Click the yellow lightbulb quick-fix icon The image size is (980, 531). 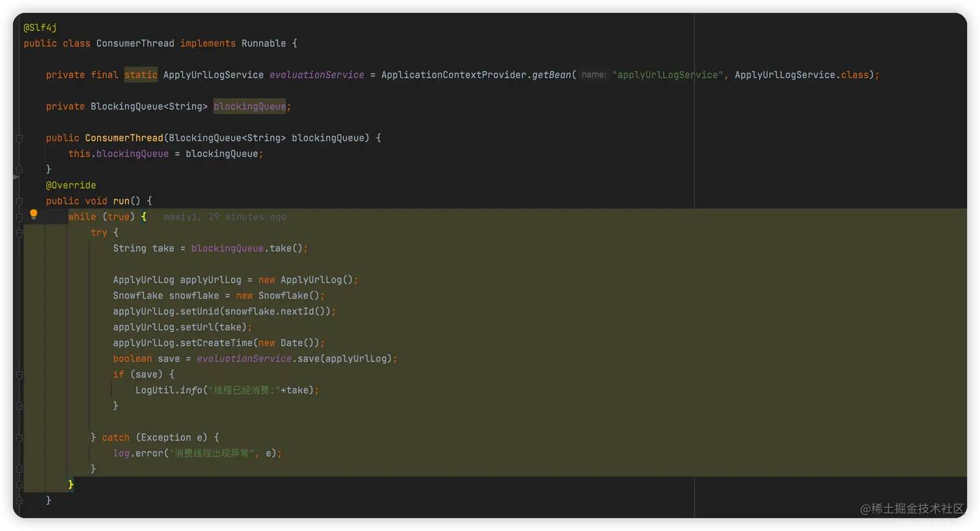[x=34, y=215]
